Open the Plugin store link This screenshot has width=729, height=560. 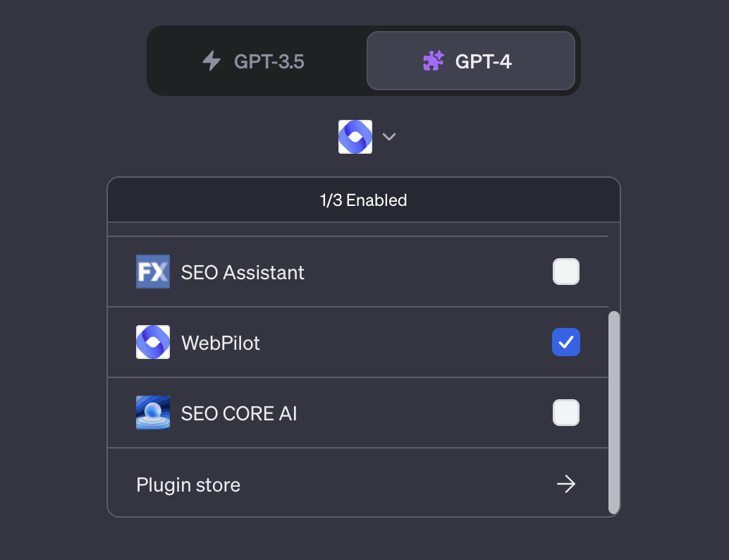point(188,485)
